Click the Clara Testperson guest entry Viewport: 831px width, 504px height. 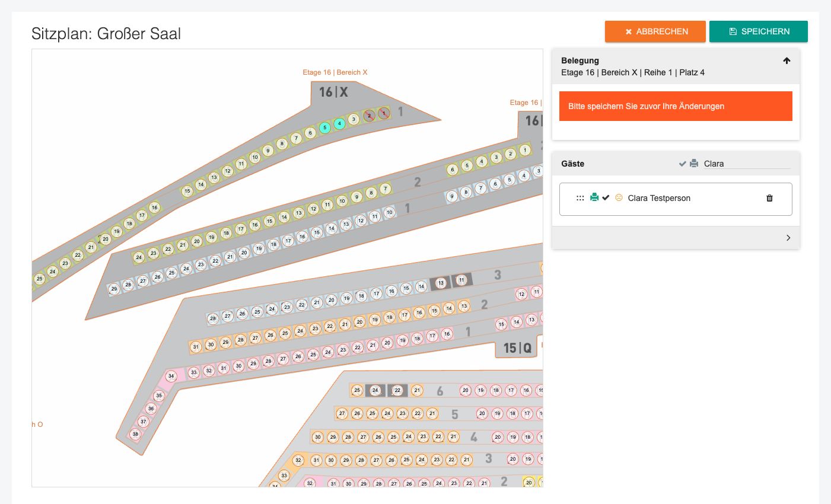676,199
